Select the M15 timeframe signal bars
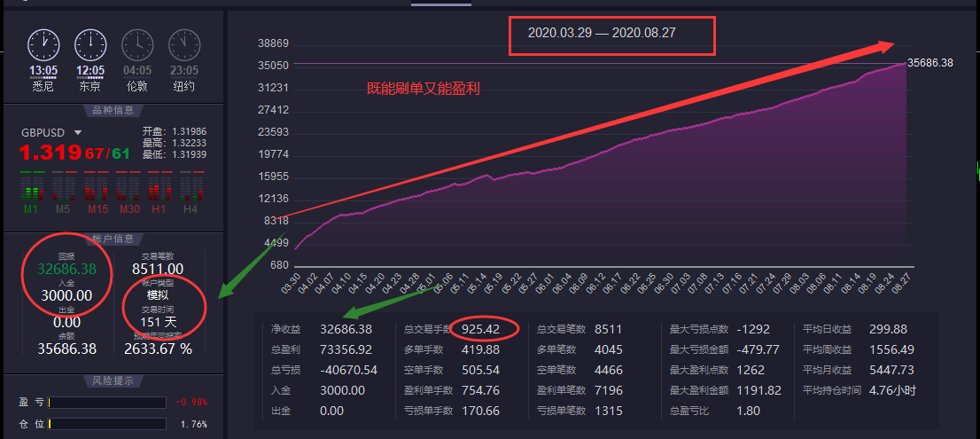The width and height of the screenshot is (980, 439). [x=95, y=188]
